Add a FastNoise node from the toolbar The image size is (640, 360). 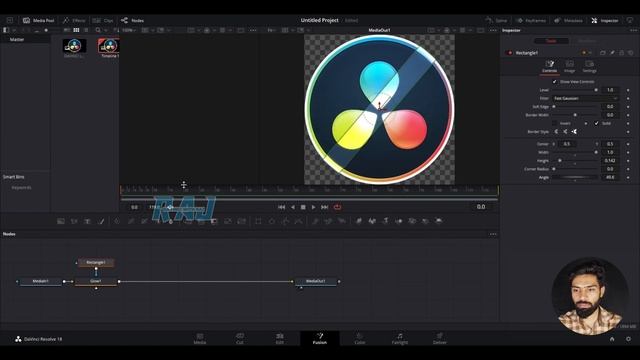point(74,221)
